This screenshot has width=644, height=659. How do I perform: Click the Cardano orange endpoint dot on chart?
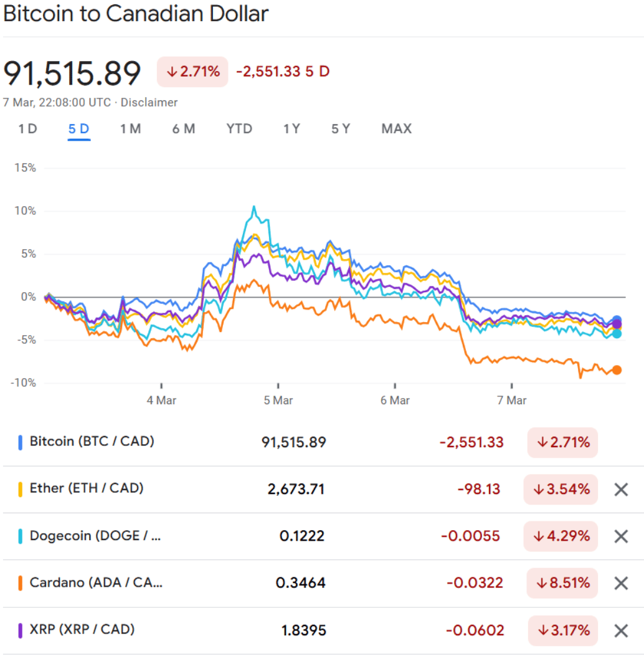[617, 370]
